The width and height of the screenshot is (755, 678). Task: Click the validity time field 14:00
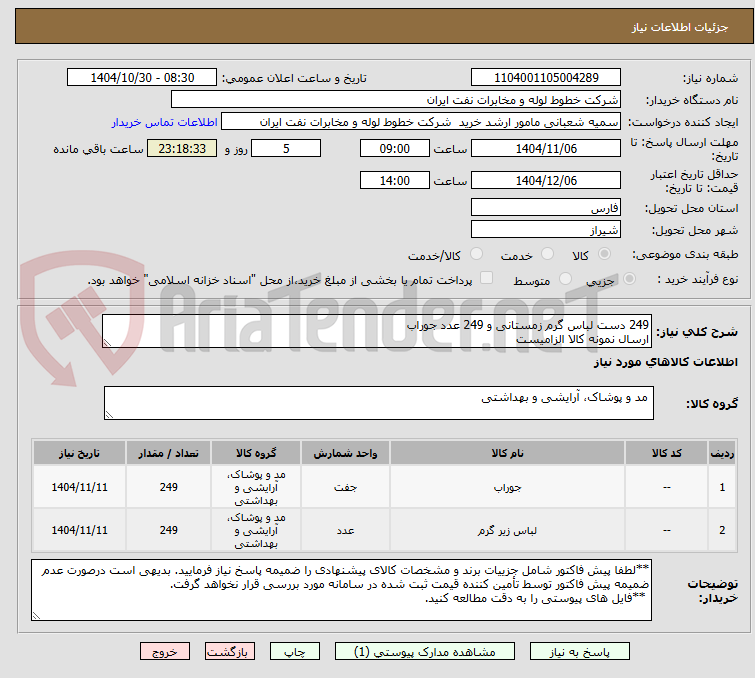394,180
